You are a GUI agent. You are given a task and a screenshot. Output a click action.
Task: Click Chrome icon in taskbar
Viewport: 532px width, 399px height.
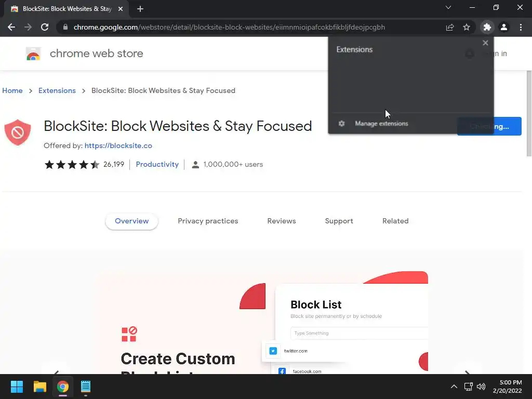[63, 387]
